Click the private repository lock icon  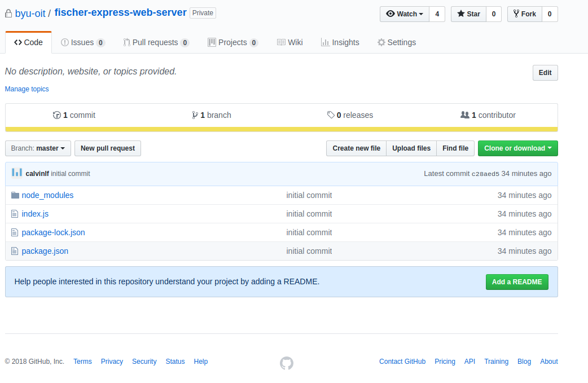click(8, 14)
